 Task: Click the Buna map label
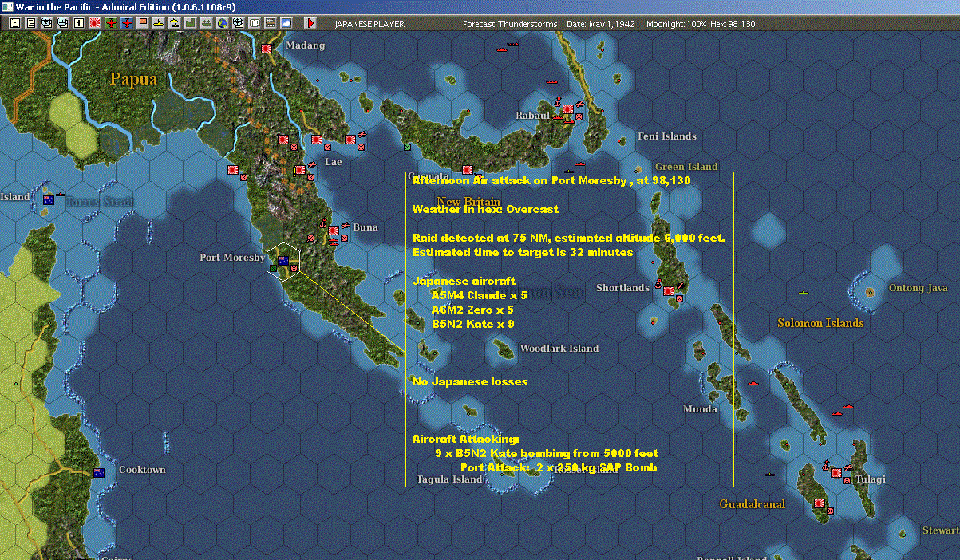click(x=365, y=227)
